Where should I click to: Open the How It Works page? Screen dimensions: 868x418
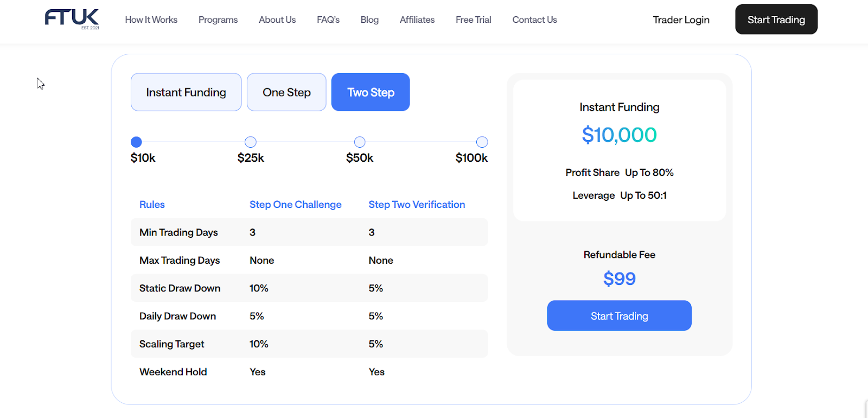pyautogui.click(x=151, y=20)
